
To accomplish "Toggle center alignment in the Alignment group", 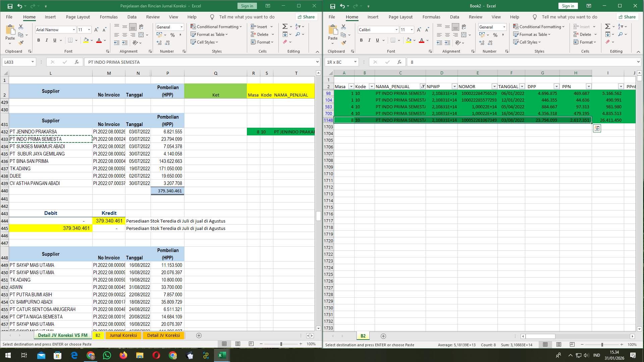I will tap(124, 35).
